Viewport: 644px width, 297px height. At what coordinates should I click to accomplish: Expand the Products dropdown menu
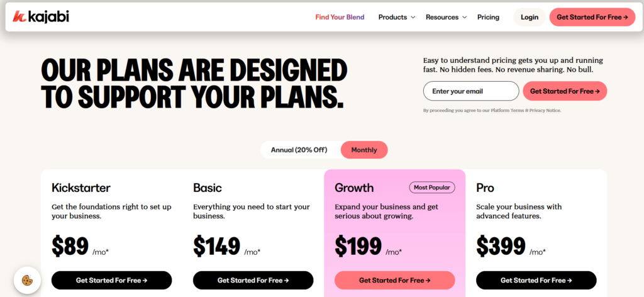[x=396, y=17]
